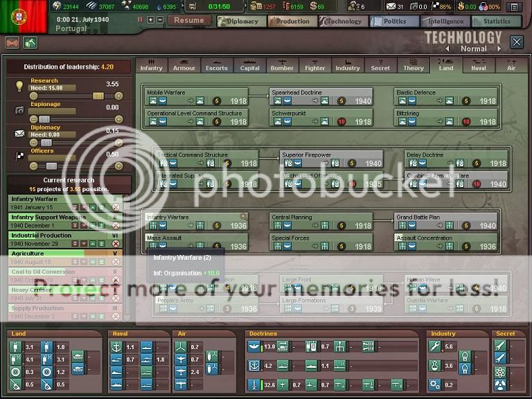Click the green hammer icon below flag
The height and width of the screenshot is (399, 532).
(30, 43)
